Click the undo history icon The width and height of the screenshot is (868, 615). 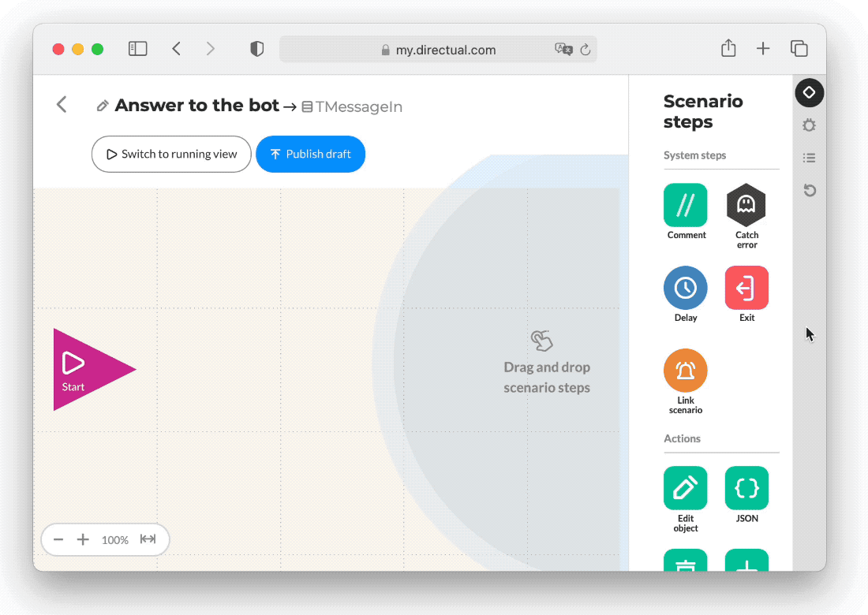point(809,190)
